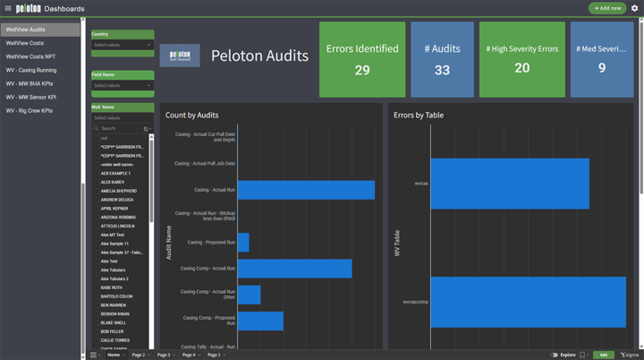Viewport: 644px width, 360px height.
Task: Click the Sigma logo in bottom bar
Action: pos(630,355)
